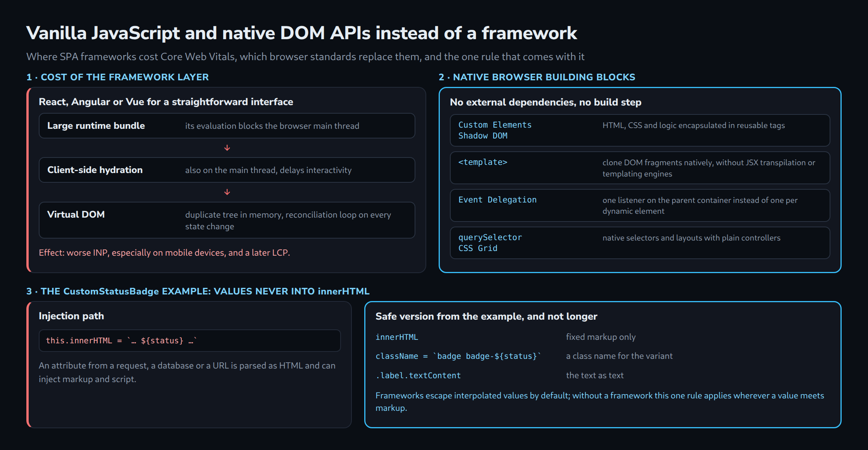Click 'fixed markup only' text

(601, 337)
